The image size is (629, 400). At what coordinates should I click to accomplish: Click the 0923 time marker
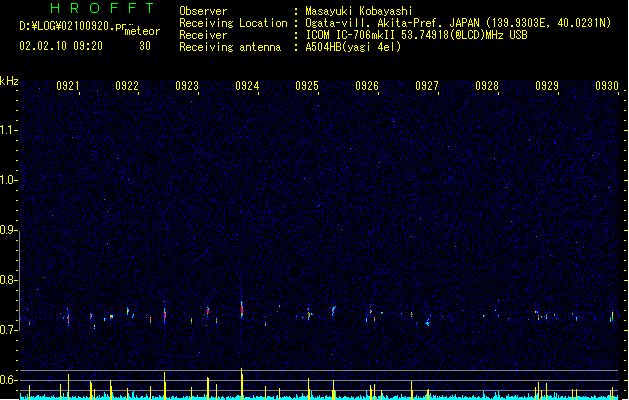[187, 85]
